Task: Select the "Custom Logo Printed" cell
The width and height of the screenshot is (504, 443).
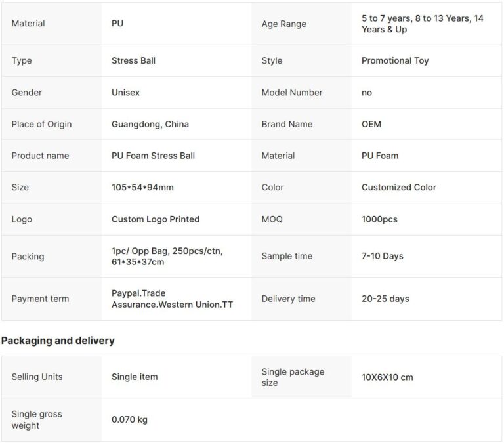Action: (156, 219)
